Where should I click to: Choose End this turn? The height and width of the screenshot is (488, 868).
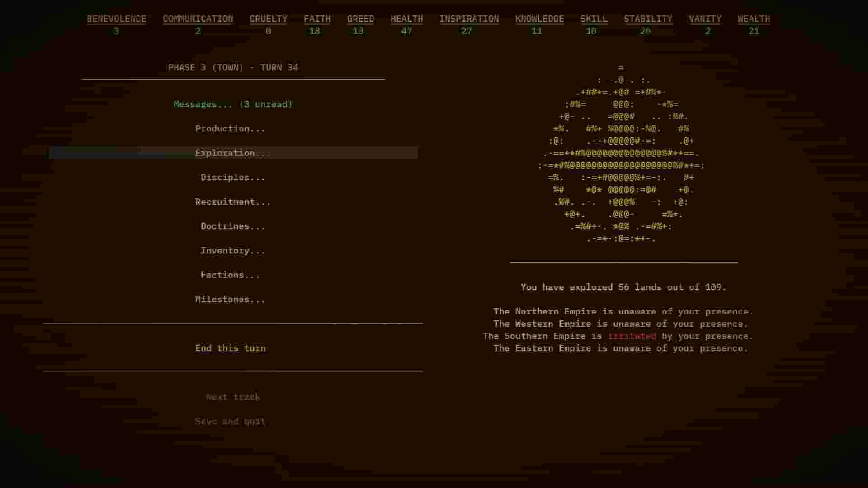pos(230,348)
